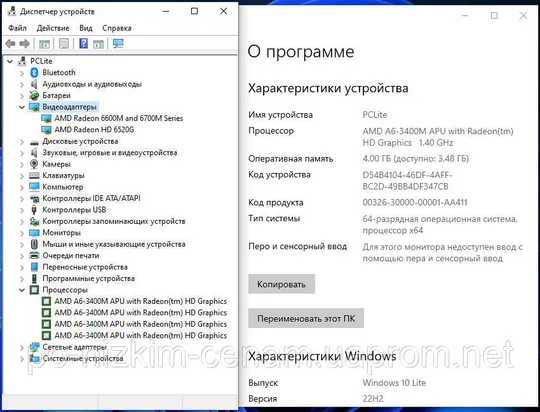
Task: Click the Forward arrow in Device Manager toolbar
Action: click(24, 44)
